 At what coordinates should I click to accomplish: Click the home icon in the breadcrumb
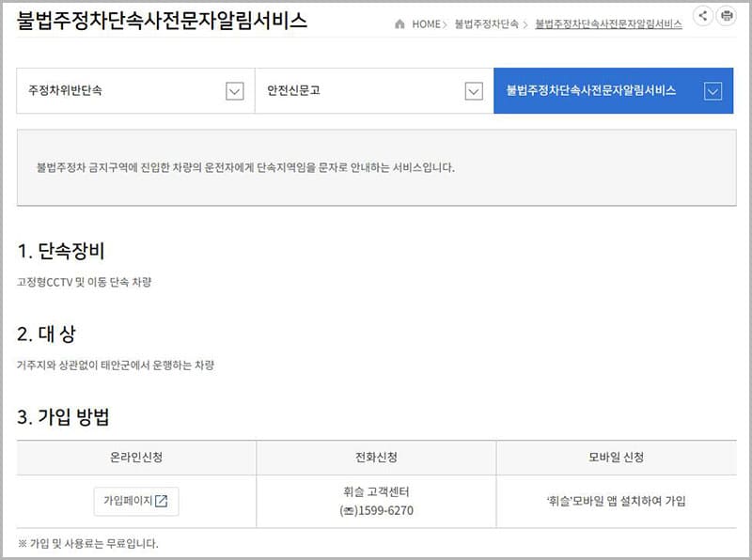[x=400, y=24]
